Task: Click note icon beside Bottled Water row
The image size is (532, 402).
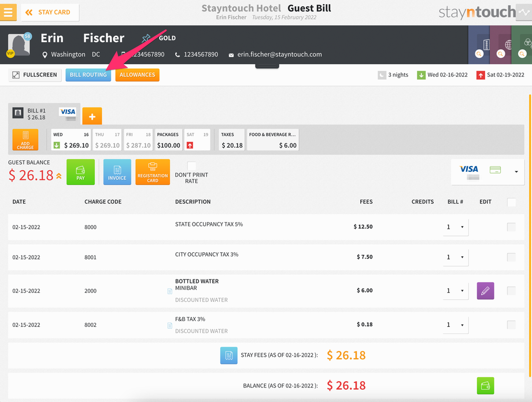Action: coord(169,292)
